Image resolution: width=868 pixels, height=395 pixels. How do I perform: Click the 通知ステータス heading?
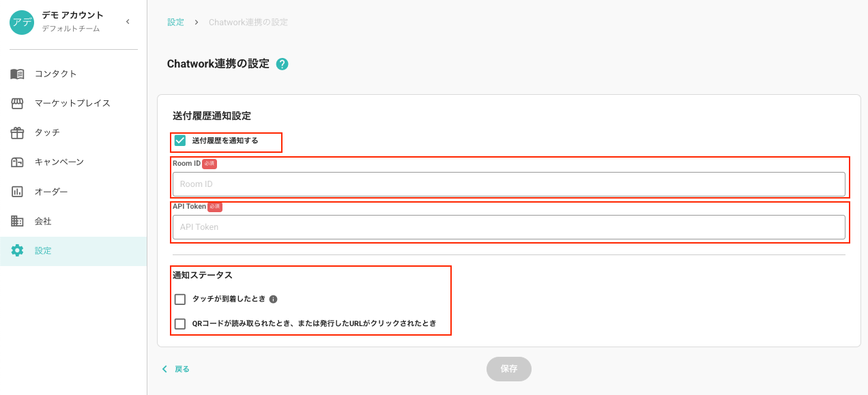(203, 276)
